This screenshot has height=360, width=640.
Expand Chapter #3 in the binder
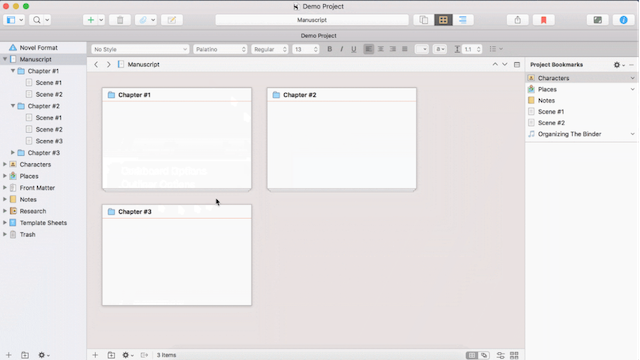[x=13, y=153]
